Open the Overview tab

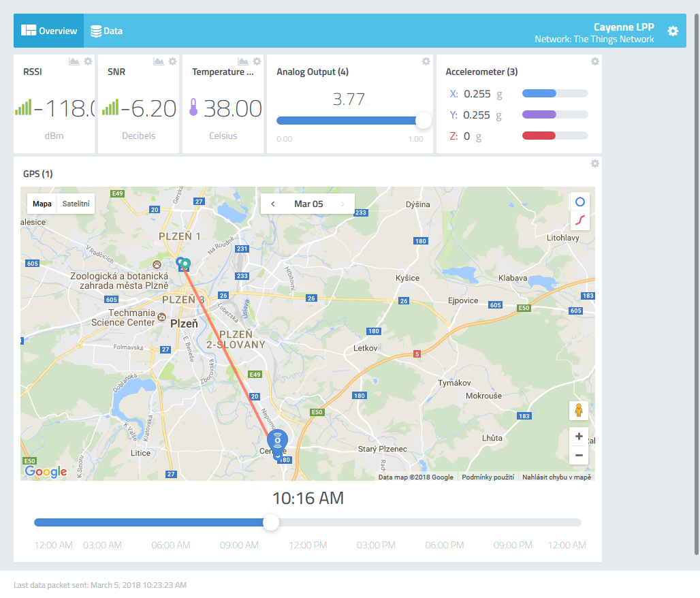pyautogui.click(x=48, y=31)
